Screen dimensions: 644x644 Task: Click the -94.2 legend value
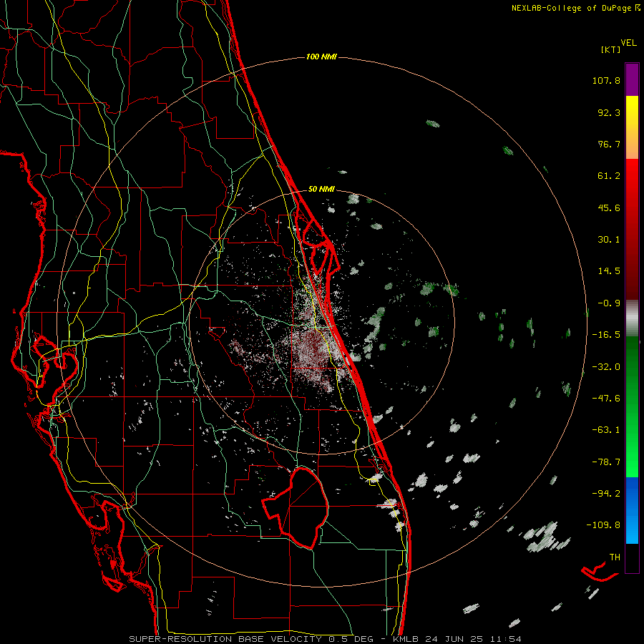pos(606,493)
